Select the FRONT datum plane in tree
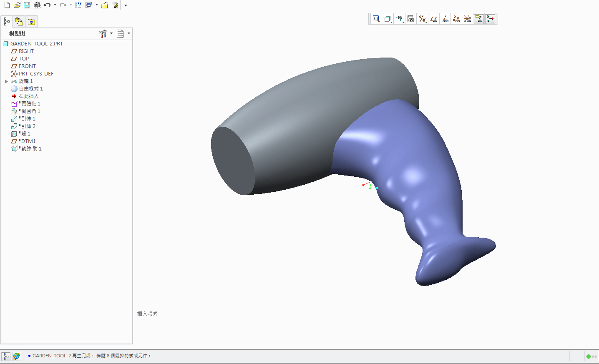The width and height of the screenshot is (599, 364). pos(27,66)
